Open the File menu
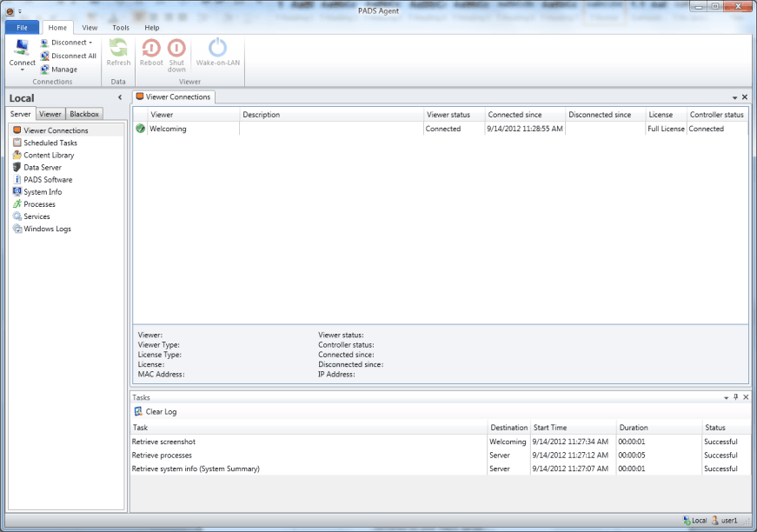Viewport: 757px width, 532px height. (x=22, y=28)
